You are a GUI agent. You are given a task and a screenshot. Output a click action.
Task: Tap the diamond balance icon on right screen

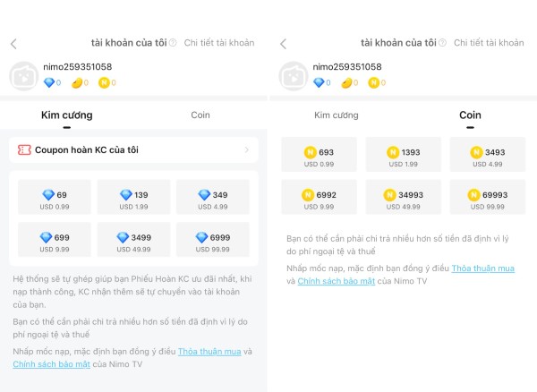click(x=319, y=83)
